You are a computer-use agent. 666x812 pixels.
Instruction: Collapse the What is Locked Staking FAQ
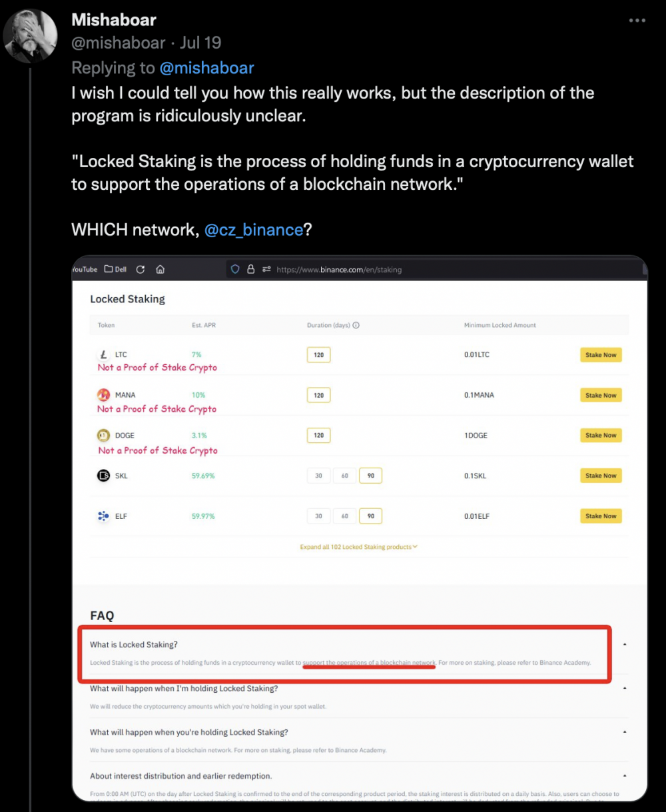pos(625,645)
